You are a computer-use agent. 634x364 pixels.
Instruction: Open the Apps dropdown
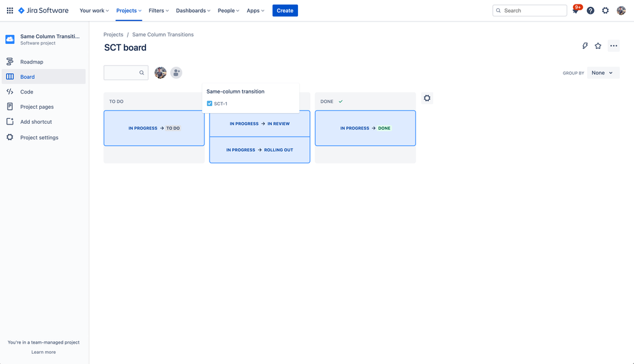pos(255,11)
